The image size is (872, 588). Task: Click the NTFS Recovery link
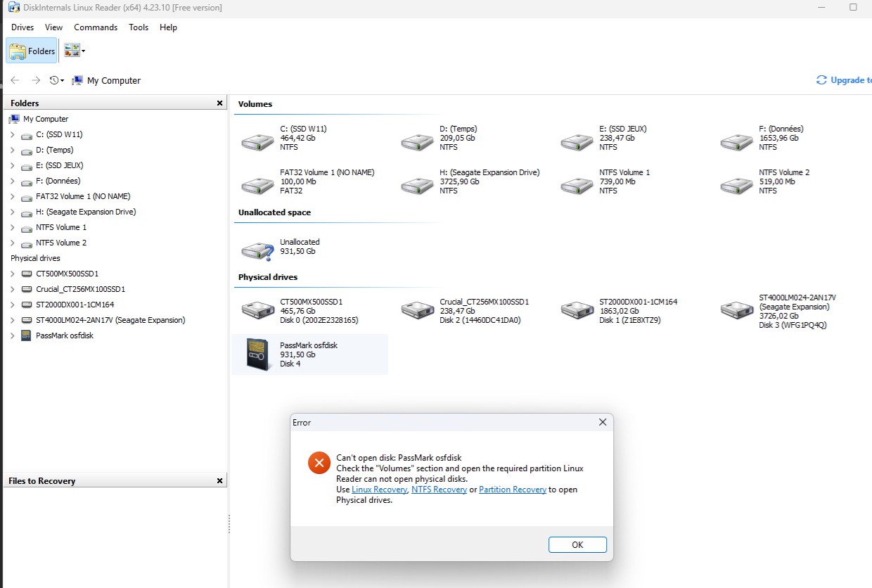[439, 490]
